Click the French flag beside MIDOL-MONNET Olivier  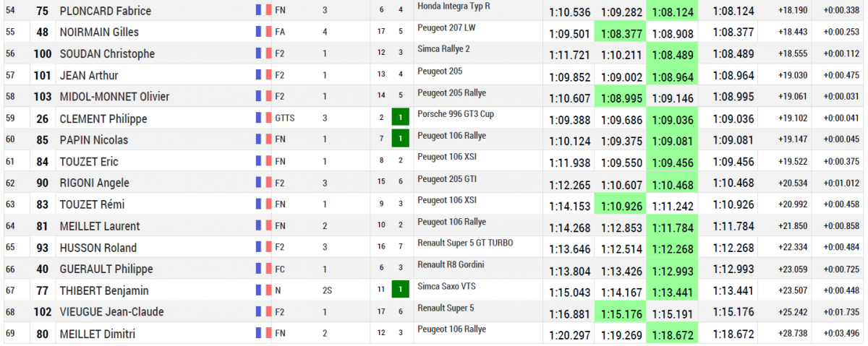[x=264, y=97]
